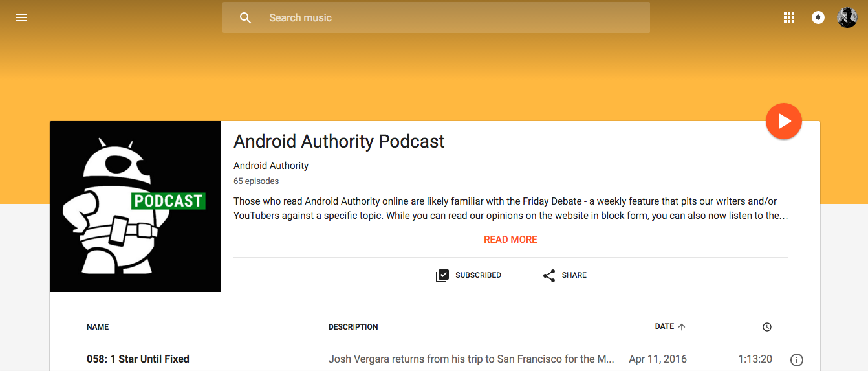Viewport: 868px width, 371px height.
Task: Open the hamburger navigation menu
Action: pos(21,17)
